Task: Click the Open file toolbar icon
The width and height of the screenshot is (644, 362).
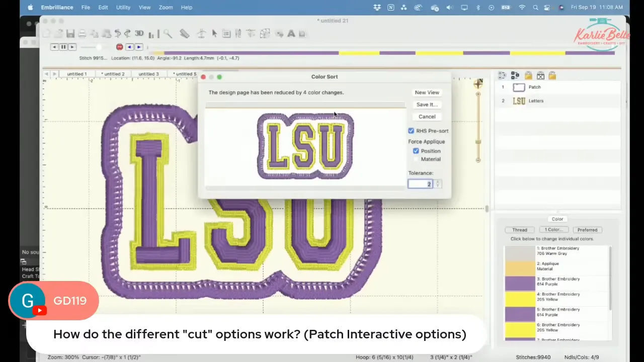Action: 58,34
